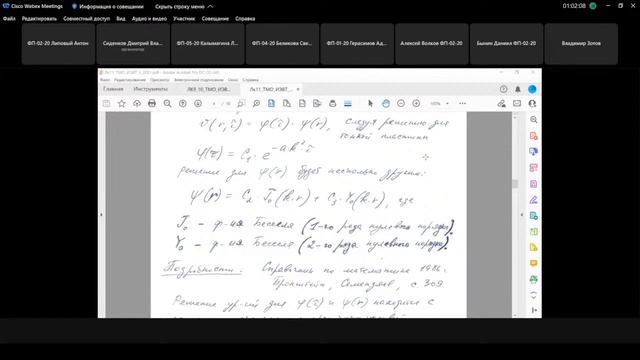
Task: Open Acrobat Редактирование menu
Action: pyautogui.click(x=130, y=80)
